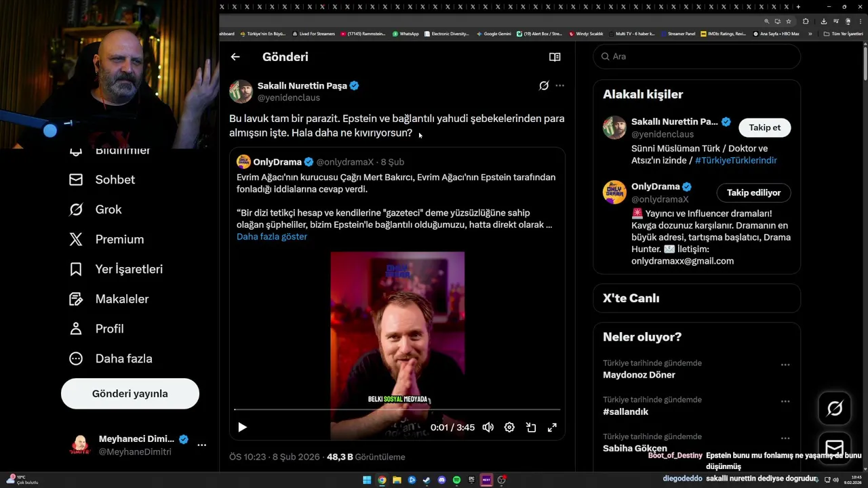
Task: Open Sohbet in the sidebar
Action: 102,180
